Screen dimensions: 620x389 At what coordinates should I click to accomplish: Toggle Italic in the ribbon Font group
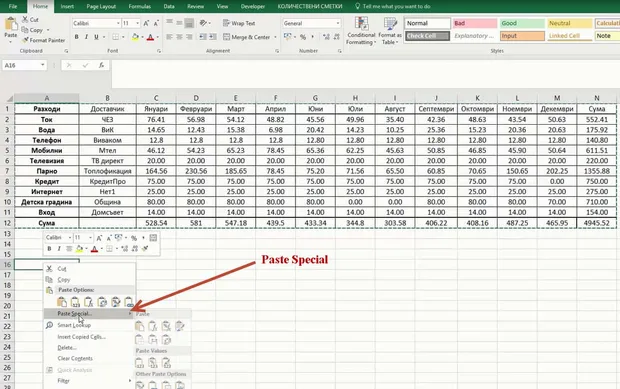[86, 37]
